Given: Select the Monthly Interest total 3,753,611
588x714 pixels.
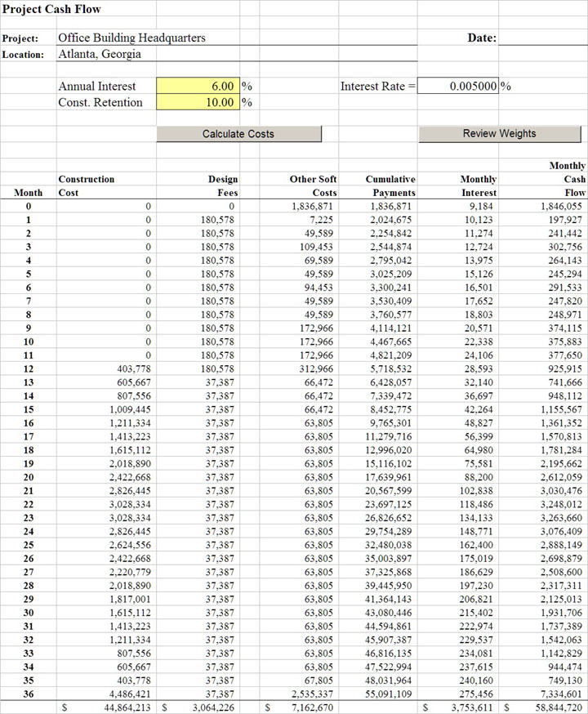Looking at the screenshot, I should pyautogui.click(x=470, y=707).
